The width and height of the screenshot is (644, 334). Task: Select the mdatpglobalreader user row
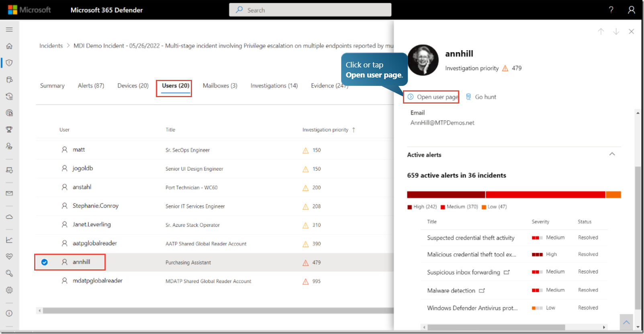(215, 281)
